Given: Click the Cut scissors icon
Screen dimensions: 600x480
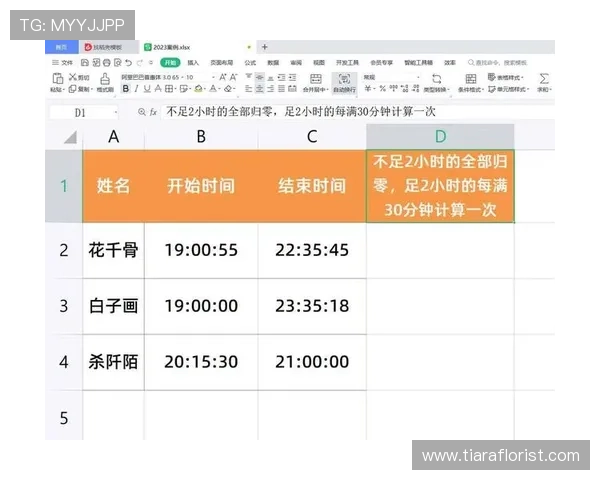Looking at the screenshot, I should point(73,77).
